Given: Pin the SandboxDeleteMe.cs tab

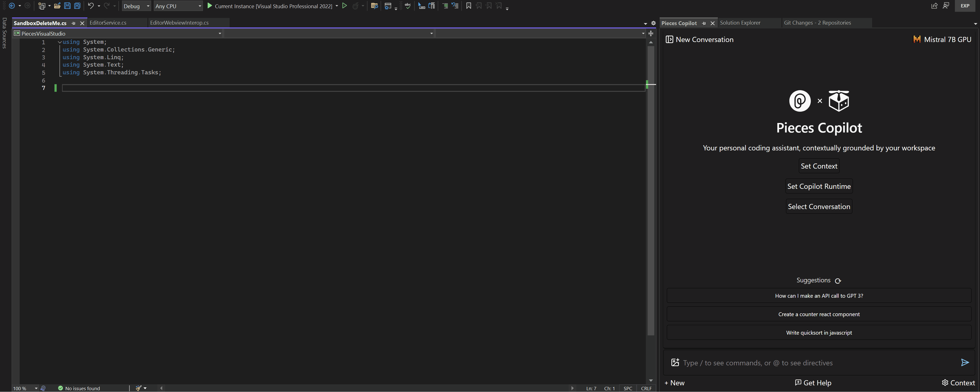Looking at the screenshot, I should coord(74,23).
